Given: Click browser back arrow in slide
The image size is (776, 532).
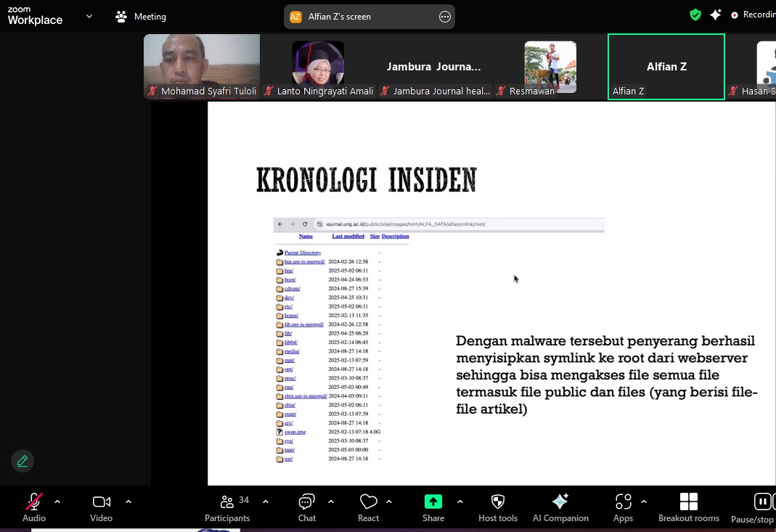Looking at the screenshot, I should coord(280,224).
